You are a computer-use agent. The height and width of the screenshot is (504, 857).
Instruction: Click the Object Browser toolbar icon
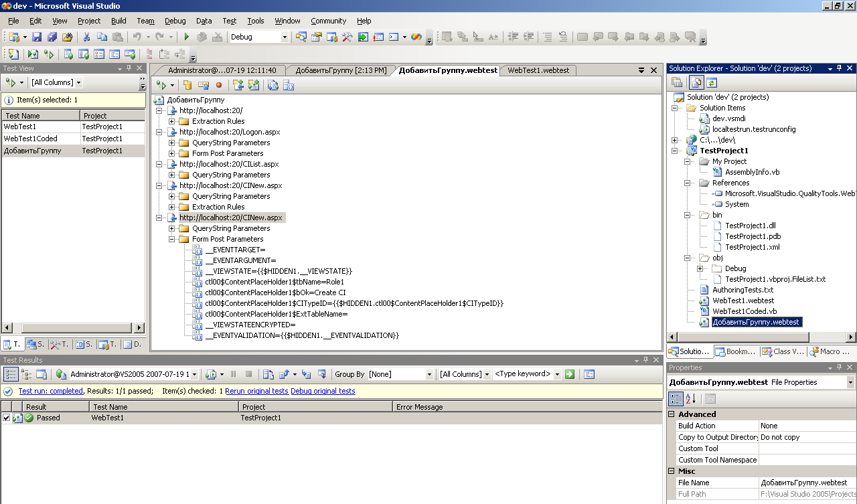tap(331, 37)
